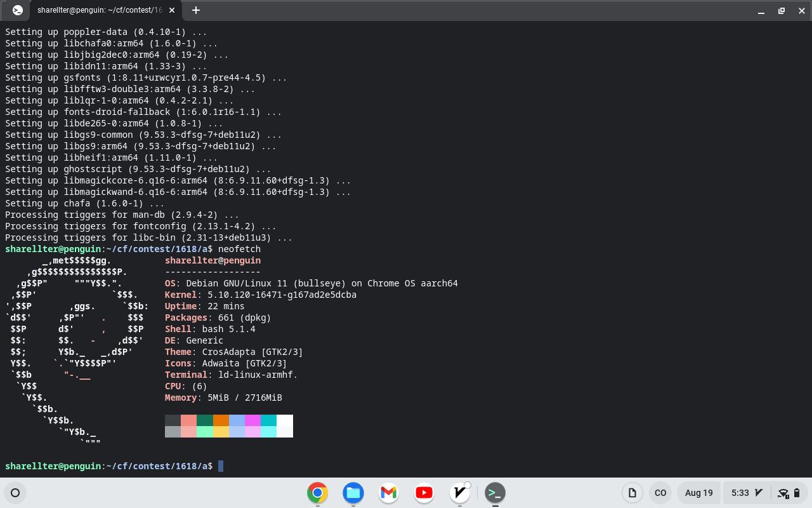Open YouTube from the shelf

click(x=424, y=493)
